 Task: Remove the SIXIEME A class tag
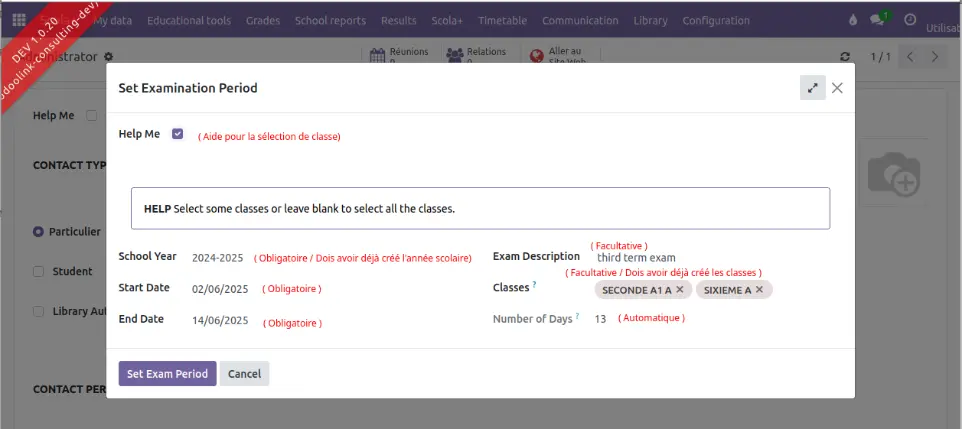point(760,289)
